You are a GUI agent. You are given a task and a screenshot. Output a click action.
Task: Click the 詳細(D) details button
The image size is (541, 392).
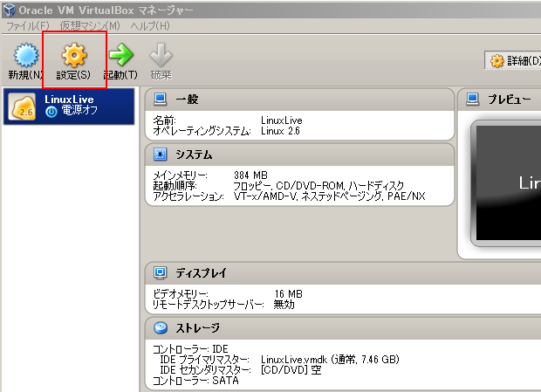(513, 61)
